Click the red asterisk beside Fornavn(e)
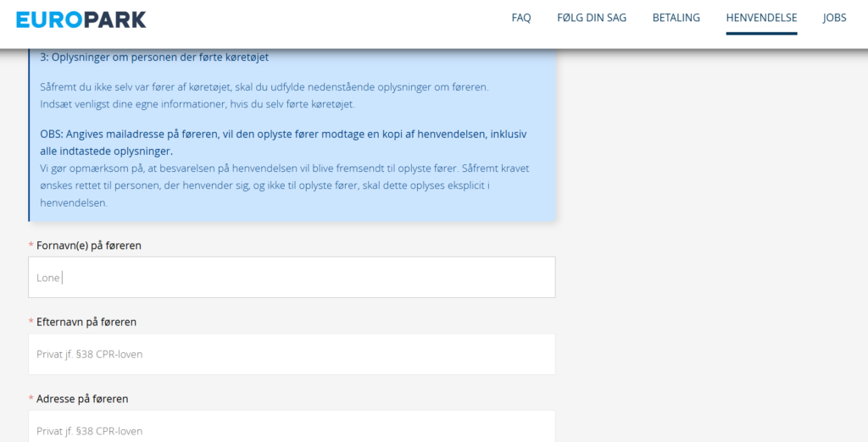Viewport: 868px width, 442px height. [31, 246]
